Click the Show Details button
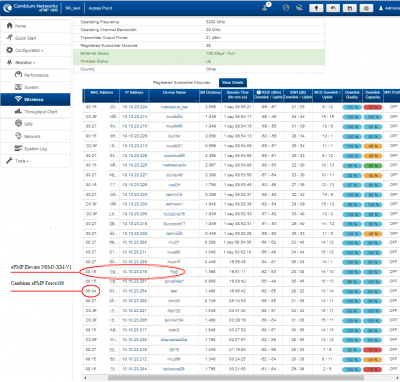This screenshot has height=382, width=400. [x=233, y=82]
